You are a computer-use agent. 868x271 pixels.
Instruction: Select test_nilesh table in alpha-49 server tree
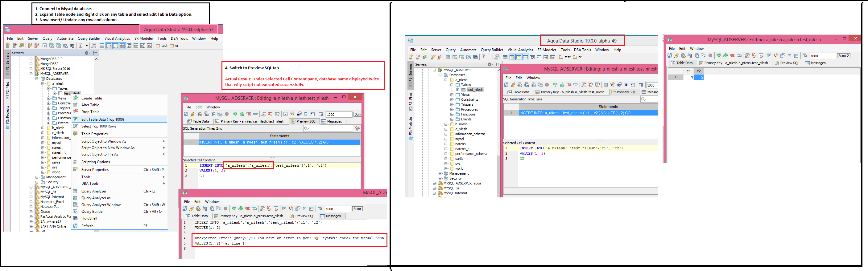475,90
